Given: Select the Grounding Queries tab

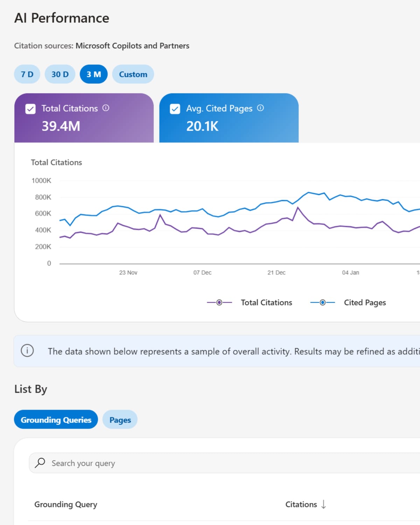Looking at the screenshot, I should pos(56,419).
